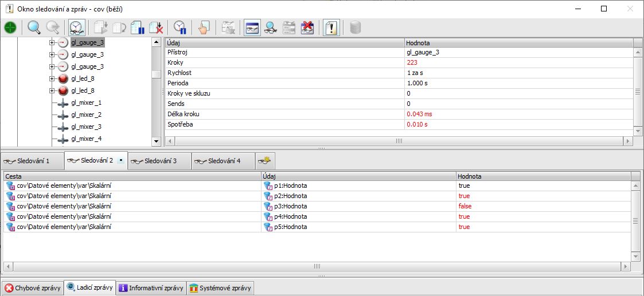Click the magnifying glass search icon
The image size is (644, 296).
(34, 27)
